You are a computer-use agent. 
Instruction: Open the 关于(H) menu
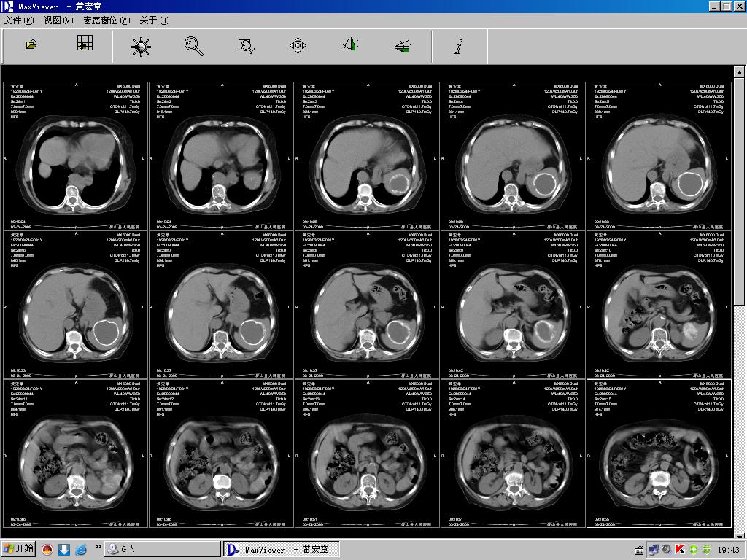click(154, 20)
